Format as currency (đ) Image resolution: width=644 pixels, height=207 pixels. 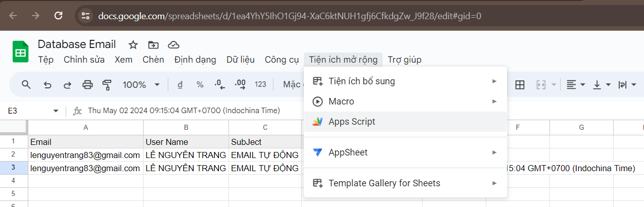tap(180, 85)
